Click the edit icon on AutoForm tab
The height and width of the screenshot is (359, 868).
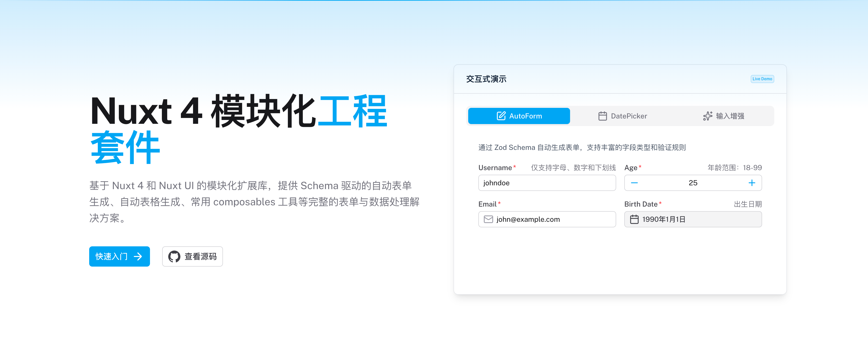tap(501, 116)
